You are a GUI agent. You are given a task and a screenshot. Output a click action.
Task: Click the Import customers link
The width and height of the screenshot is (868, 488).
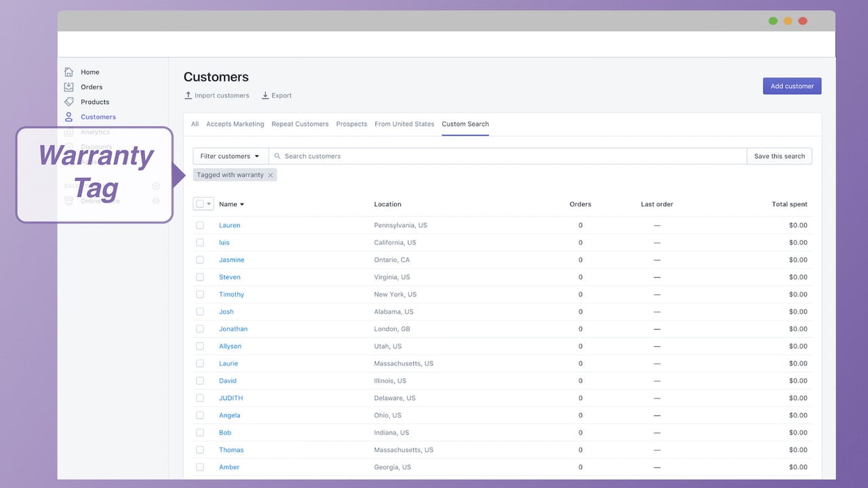222,96
